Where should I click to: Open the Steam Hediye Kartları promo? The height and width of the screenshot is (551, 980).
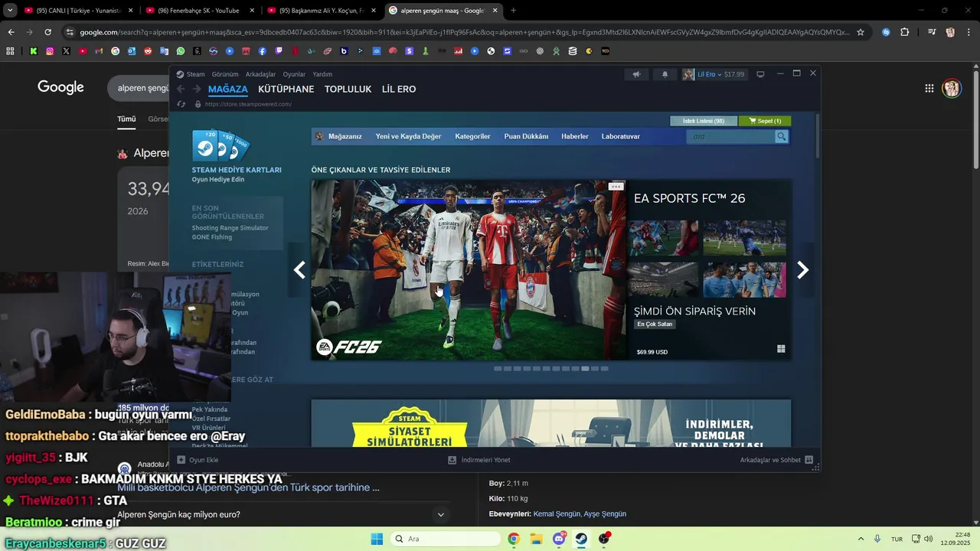[x=237, y=155]
